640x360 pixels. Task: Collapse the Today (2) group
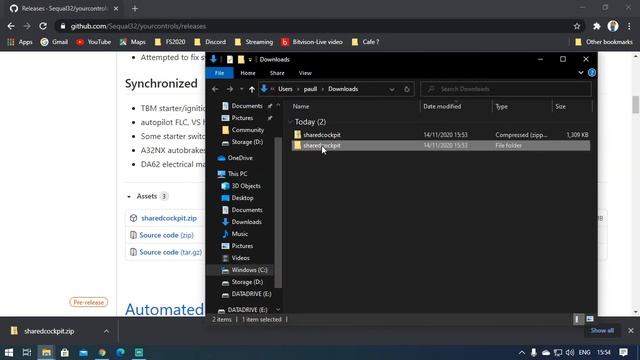tap(290, 122)
